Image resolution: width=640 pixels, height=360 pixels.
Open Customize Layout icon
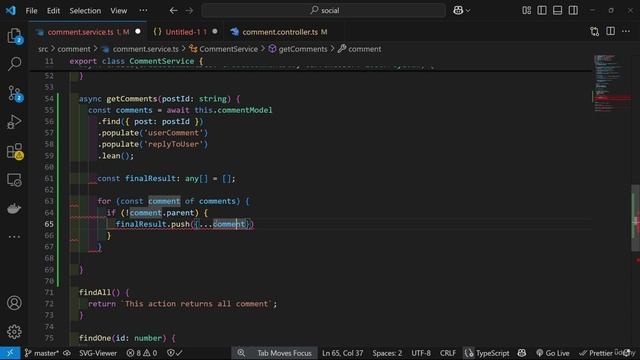(x=527, y=11)
